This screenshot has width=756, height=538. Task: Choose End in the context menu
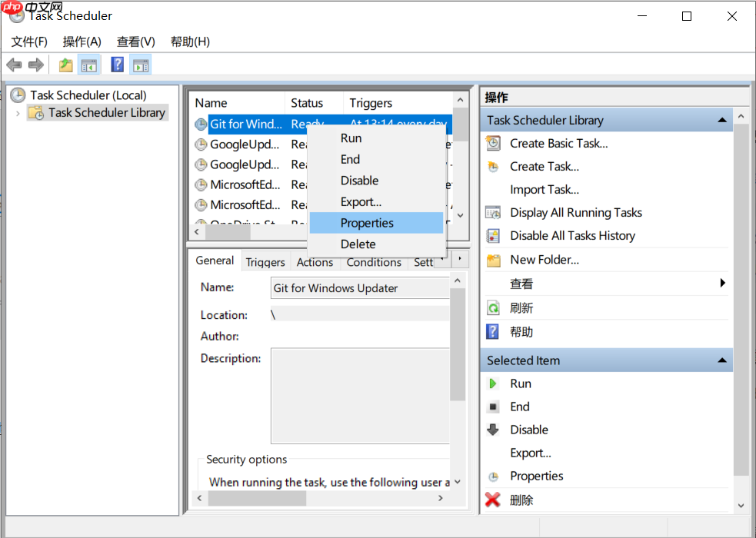click(377, 159)
